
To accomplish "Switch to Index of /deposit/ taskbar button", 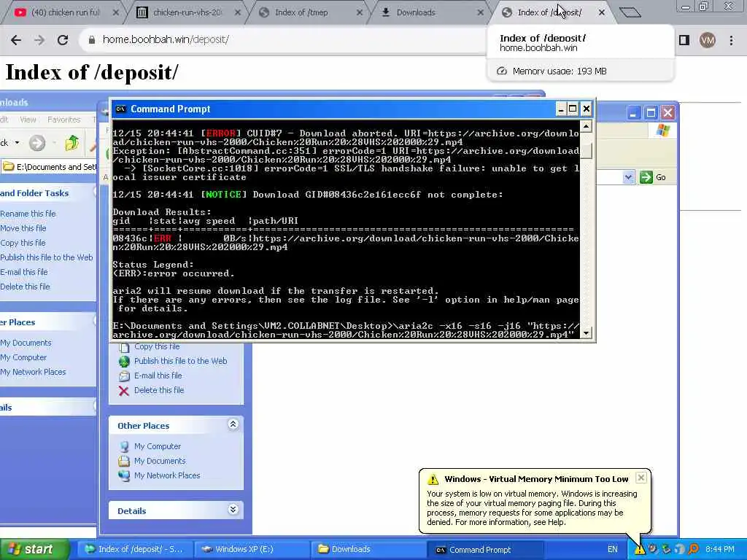I will click(134, 549).
